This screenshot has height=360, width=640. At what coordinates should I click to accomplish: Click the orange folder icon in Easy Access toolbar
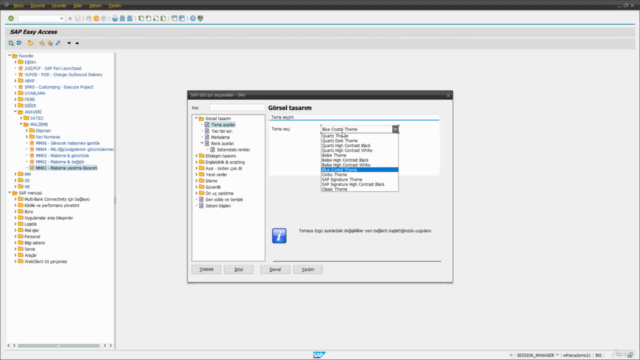31,43
